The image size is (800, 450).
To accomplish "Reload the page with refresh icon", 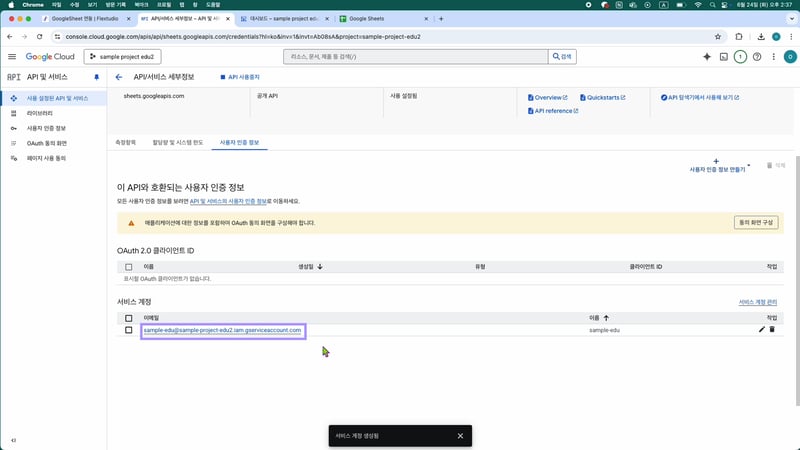I will (39, 37).
